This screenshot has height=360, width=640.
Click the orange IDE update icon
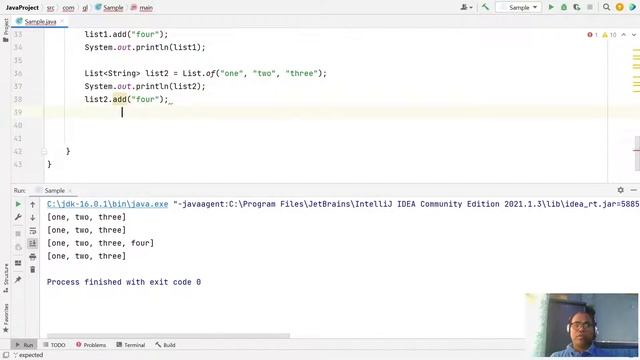(x=620, y=7)
